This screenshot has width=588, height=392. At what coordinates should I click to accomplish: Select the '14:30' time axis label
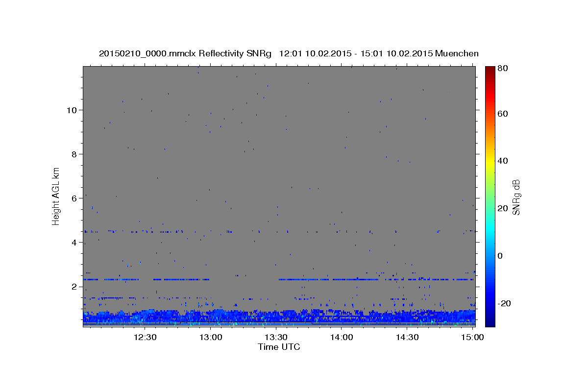pyautogui.click(x=407, y=337)
